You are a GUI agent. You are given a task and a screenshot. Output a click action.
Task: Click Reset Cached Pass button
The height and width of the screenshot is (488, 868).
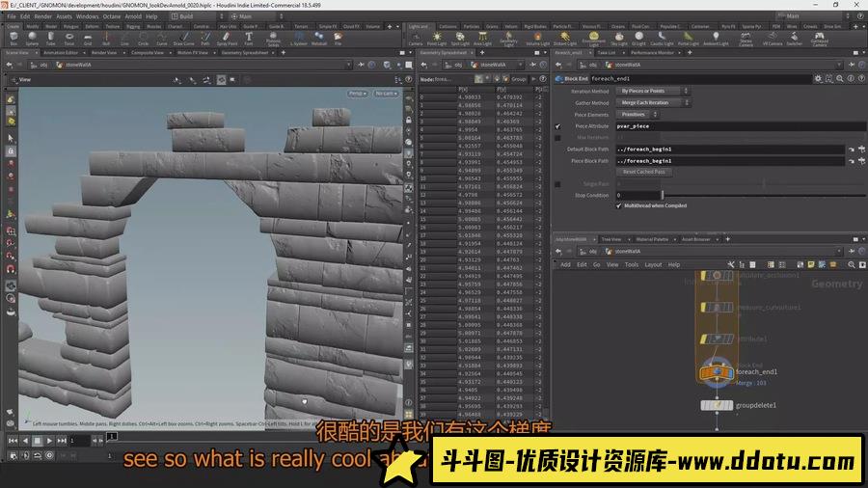pos(644,172)
